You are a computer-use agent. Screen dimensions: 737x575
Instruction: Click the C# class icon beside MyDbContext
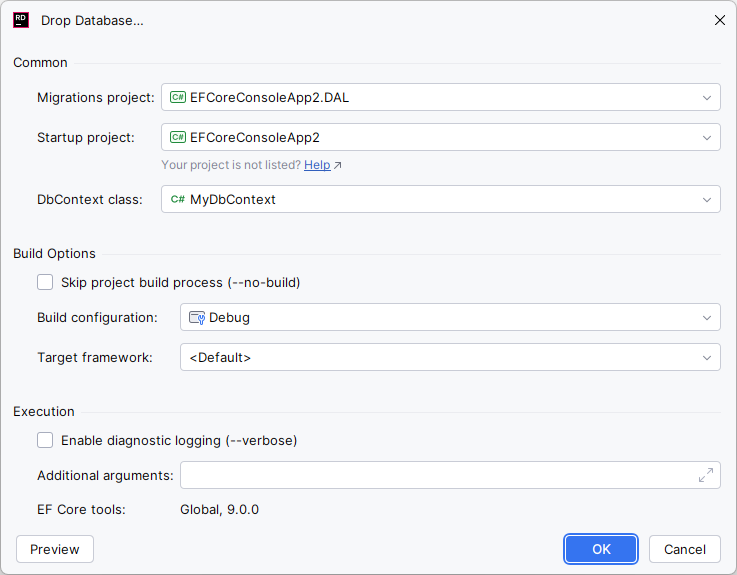pyautogui.click(x=178, y=199)
